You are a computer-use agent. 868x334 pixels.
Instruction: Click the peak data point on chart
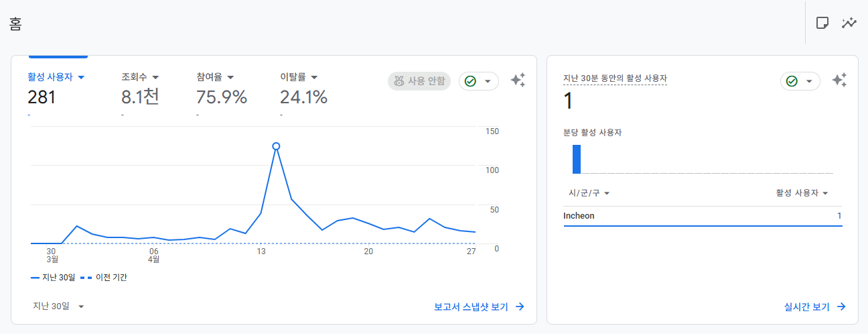coord(276,146)
